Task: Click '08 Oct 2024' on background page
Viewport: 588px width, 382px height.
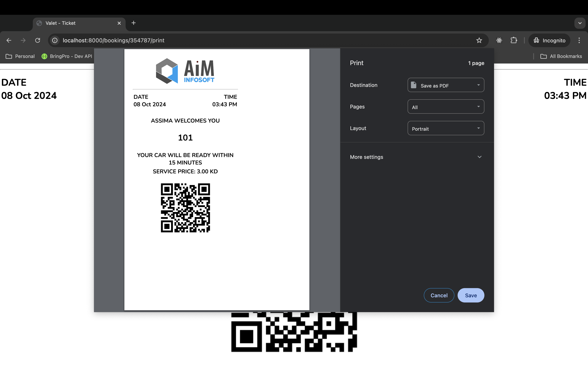Action: coord(29,96)
